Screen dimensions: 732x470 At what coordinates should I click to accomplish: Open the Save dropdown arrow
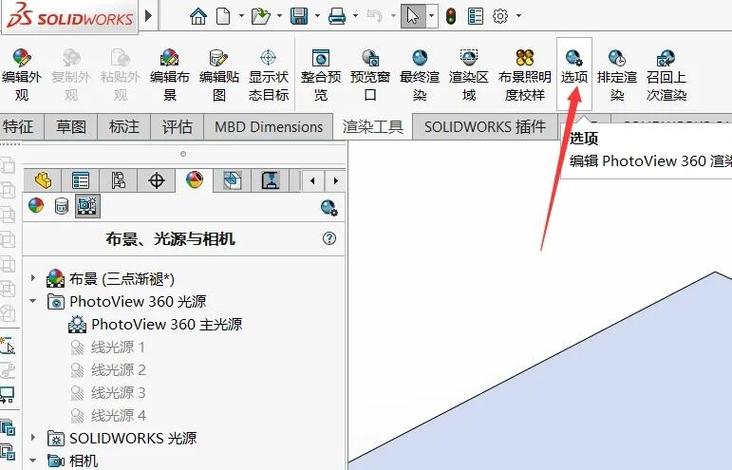(317, 16)
